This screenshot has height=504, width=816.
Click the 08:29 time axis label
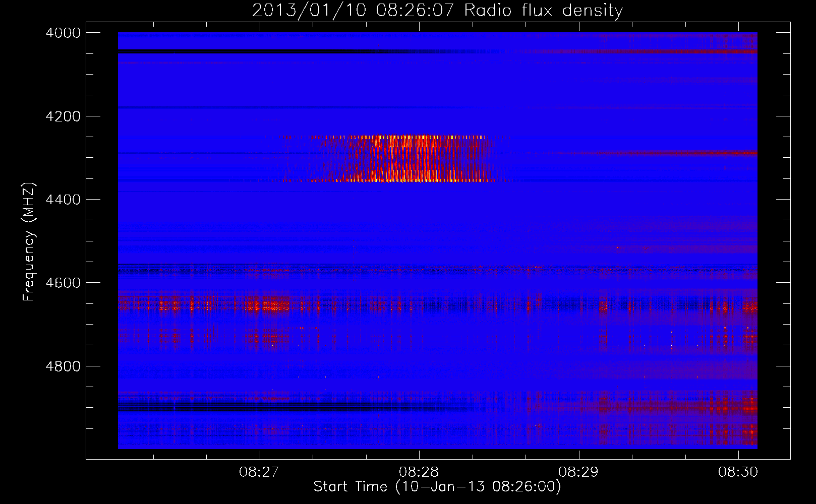point(578,472)
